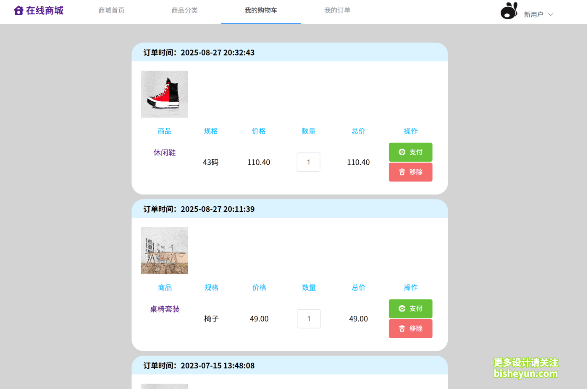Open the red sneaker product thumbnail
The image size is (588, 389).
pos(164,94)
